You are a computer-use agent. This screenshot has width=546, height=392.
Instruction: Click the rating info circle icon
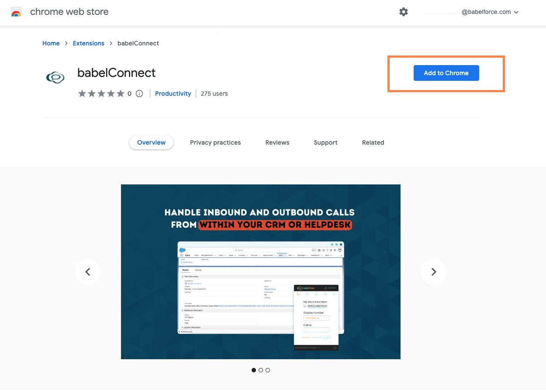[139, 94]
